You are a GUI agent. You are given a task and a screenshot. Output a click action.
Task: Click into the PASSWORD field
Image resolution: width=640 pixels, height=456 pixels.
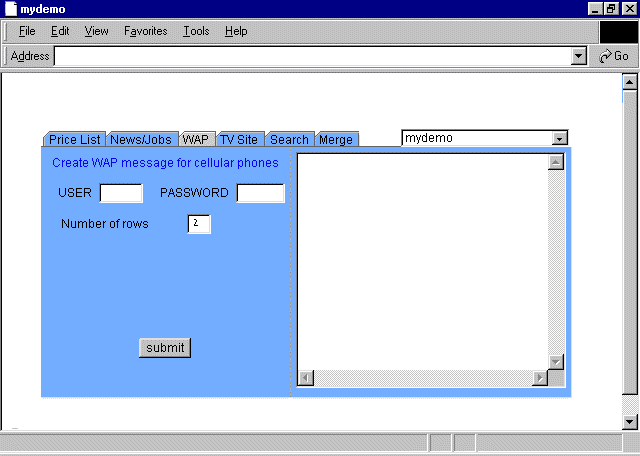click(260, 193)
